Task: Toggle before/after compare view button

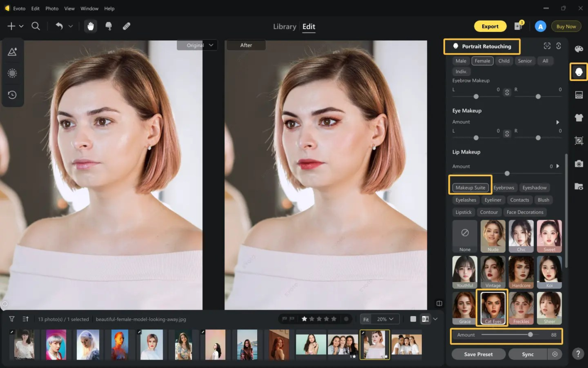Action: [425, 319]
